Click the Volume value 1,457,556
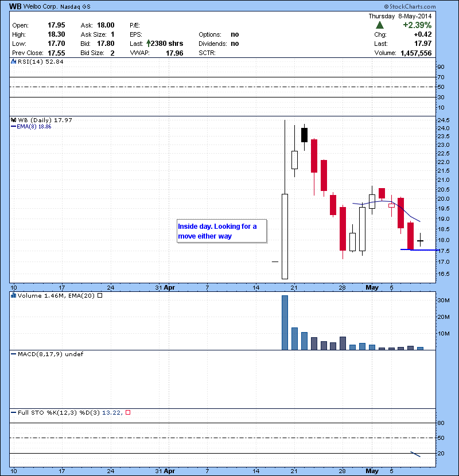The image size is (459, 476). click(x=416, y=53)
